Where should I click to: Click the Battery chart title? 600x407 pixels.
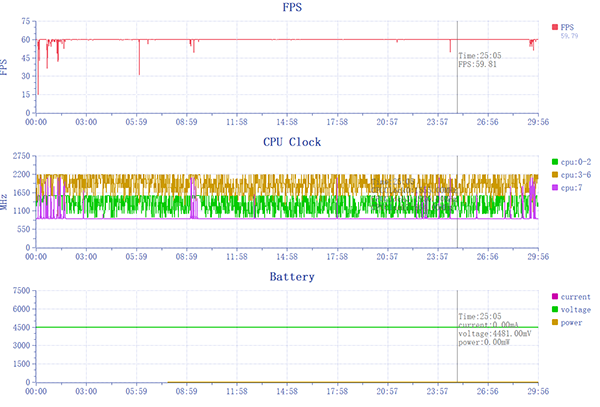click(x=291, y=277)
